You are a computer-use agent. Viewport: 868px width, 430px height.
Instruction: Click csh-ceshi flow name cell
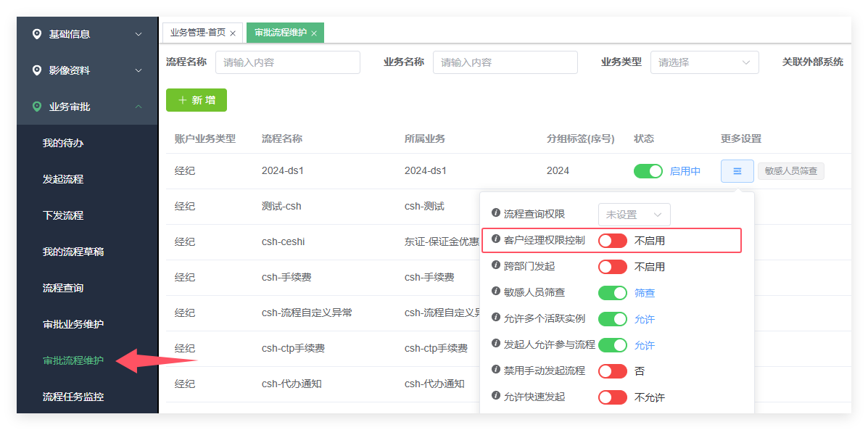283,242
